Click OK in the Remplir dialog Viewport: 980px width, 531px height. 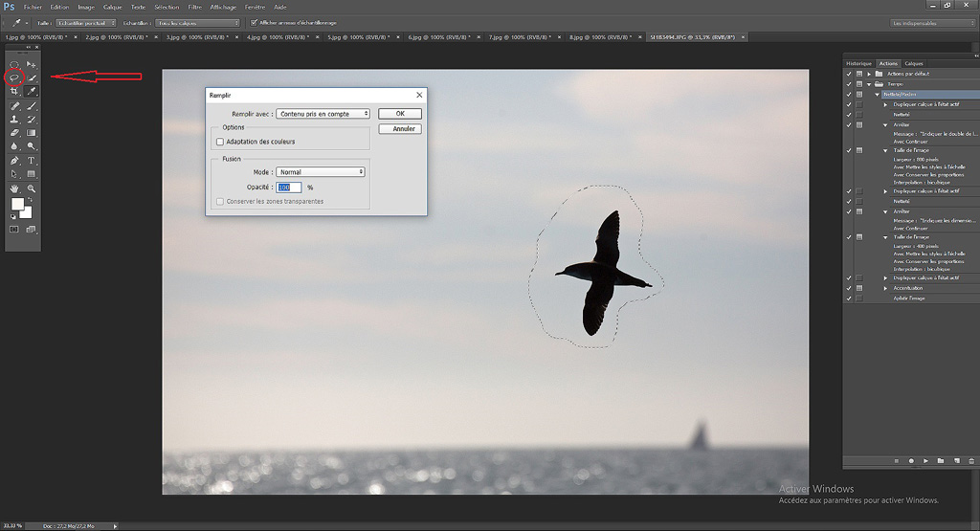400,114
